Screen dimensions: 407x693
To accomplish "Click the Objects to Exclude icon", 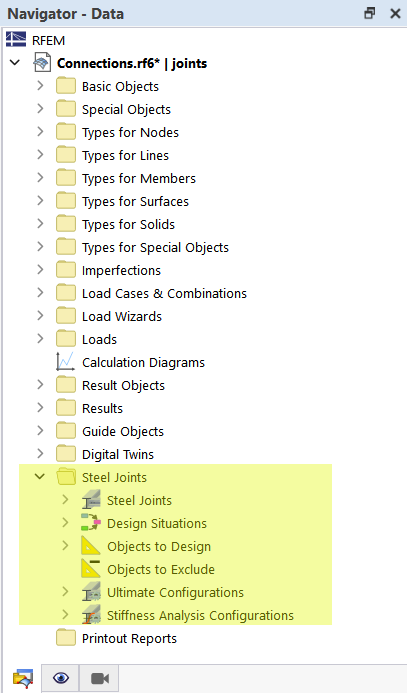I will pyautogui.click(x=91, y=569).
